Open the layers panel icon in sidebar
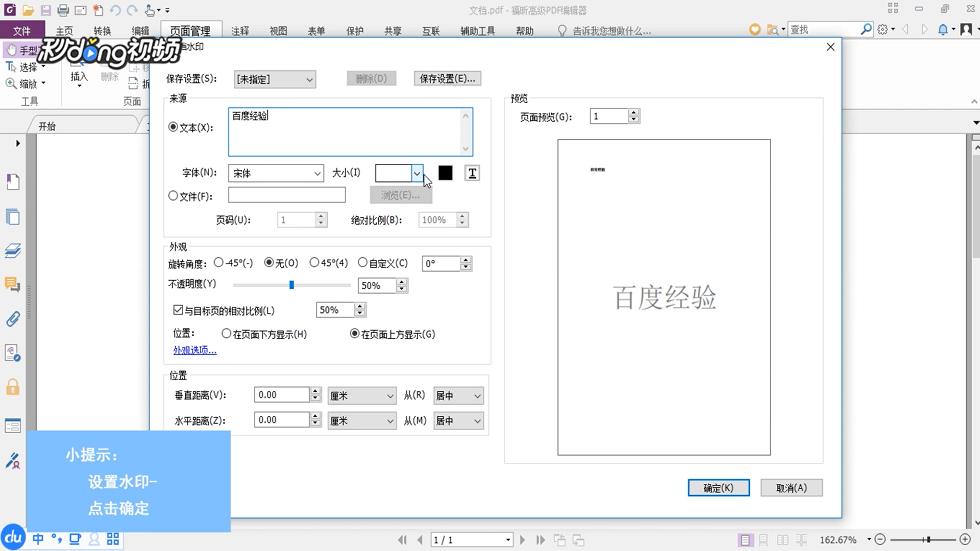This screenshot has height=551, width=980. [13, 251]
